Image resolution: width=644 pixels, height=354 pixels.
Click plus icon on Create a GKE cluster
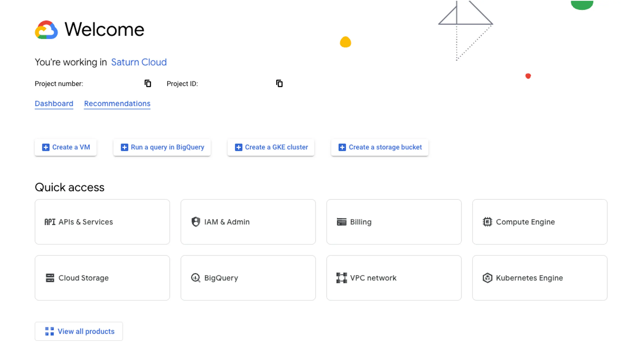click(238, 147)
